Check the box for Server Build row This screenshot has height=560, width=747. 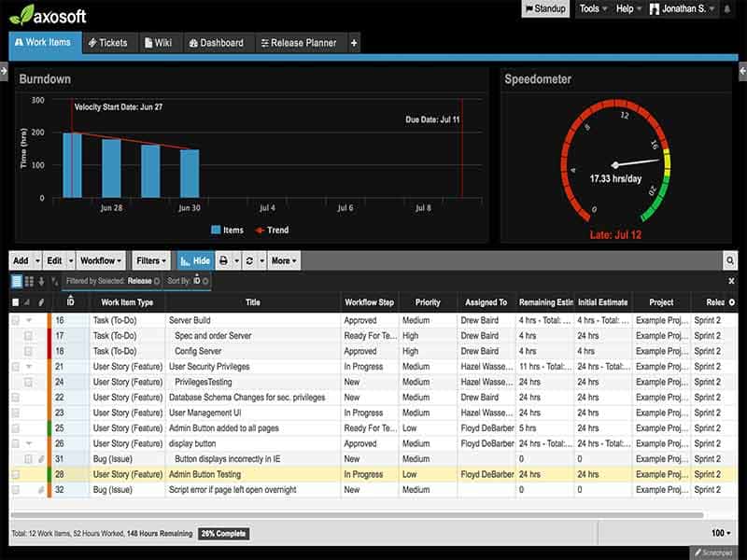tap(15, 321)
